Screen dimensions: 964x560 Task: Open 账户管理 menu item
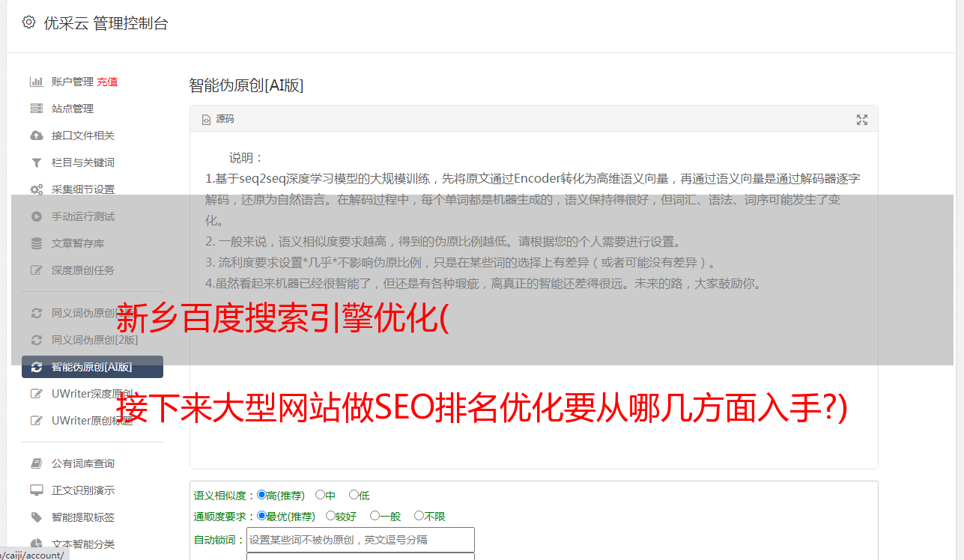pyautogui.click(x=72, y=82)
